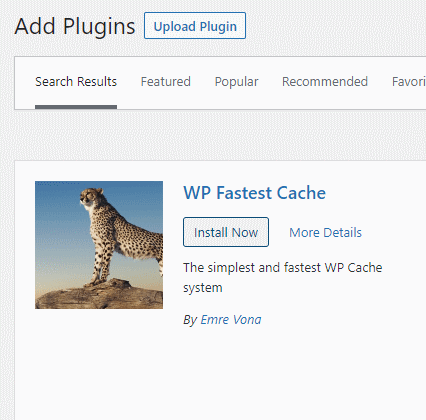Click the wooden log in the plugin icon
This screenshot has width=426, height=420.
(99, 294)
